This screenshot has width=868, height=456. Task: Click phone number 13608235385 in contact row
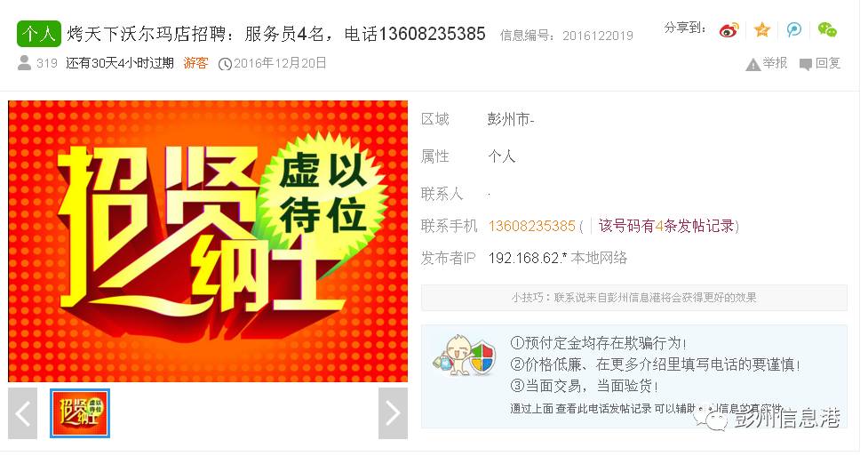click(x=532, y=226)
